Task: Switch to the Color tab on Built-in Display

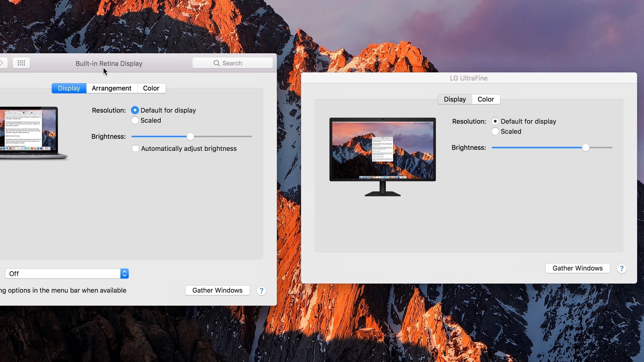Action: [x=151, y=88]
